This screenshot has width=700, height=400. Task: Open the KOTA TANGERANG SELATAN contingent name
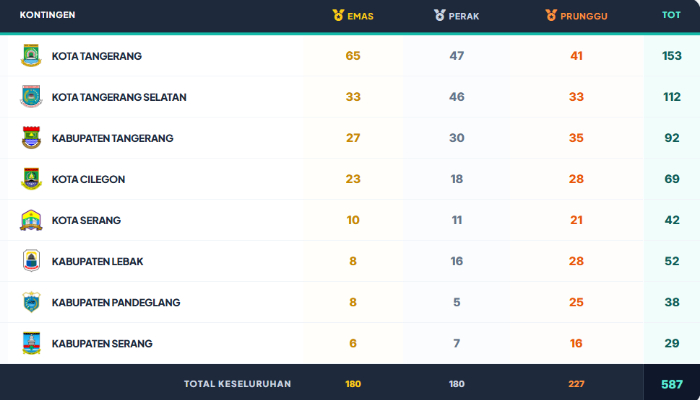click(x=119, y=97)
